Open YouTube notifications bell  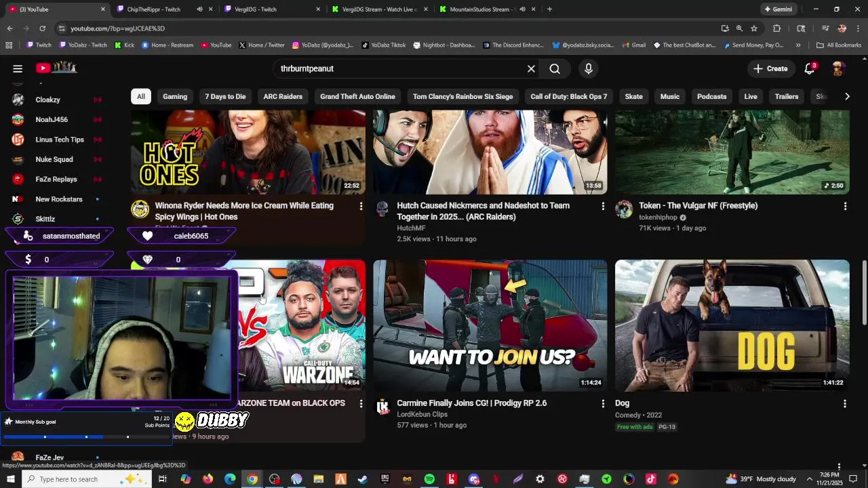(x=810, y=68)
